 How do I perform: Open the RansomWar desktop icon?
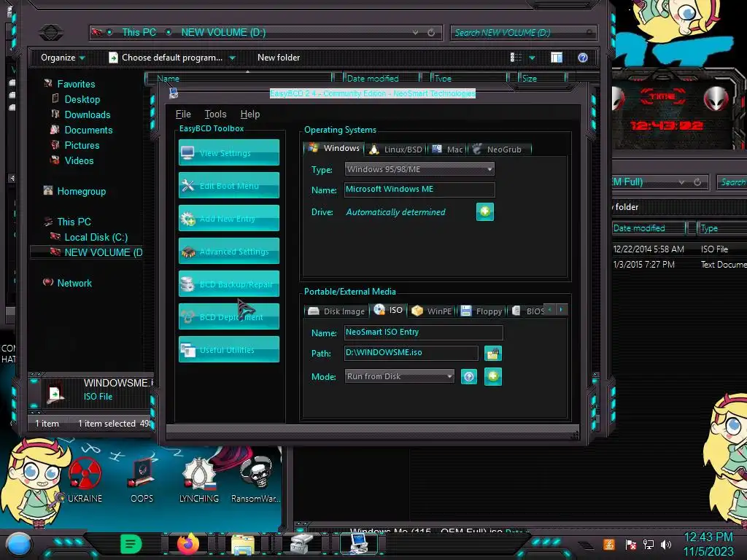point(256,480)
